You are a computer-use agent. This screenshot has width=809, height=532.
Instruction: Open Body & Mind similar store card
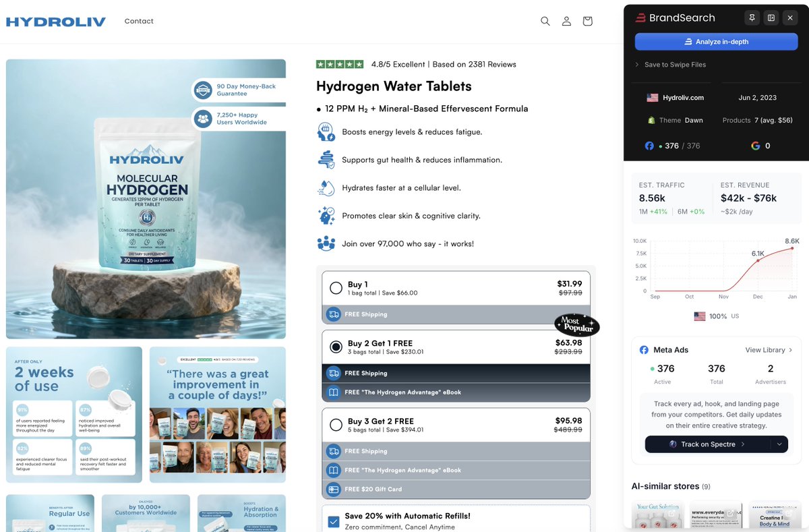coord(775,516)
